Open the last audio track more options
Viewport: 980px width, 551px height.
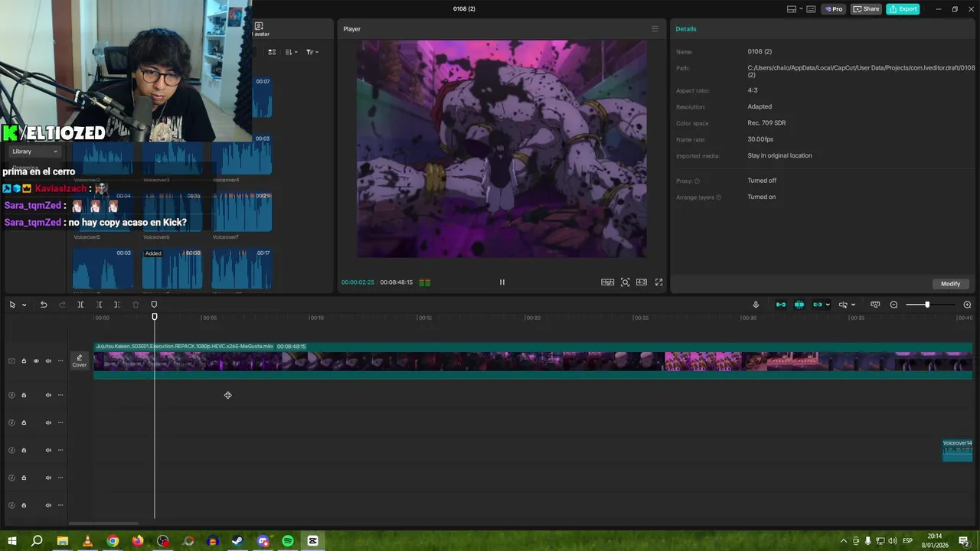tap(60, 505)
